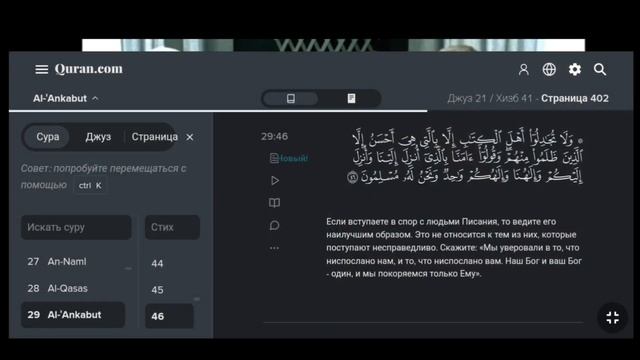The height and width of the screenshot is (360, 640).
Task: Open the Quran.com home logo
Action: click(89, 69)
